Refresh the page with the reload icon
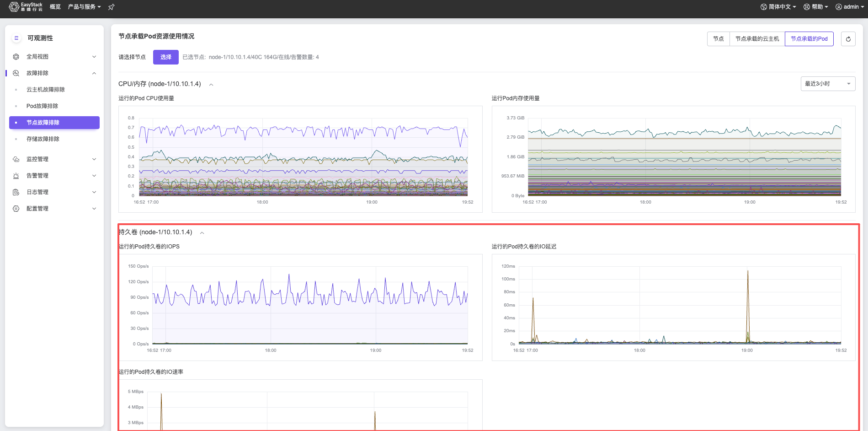Viewport: 868px width, 431px height. click(x=848, y=39)
